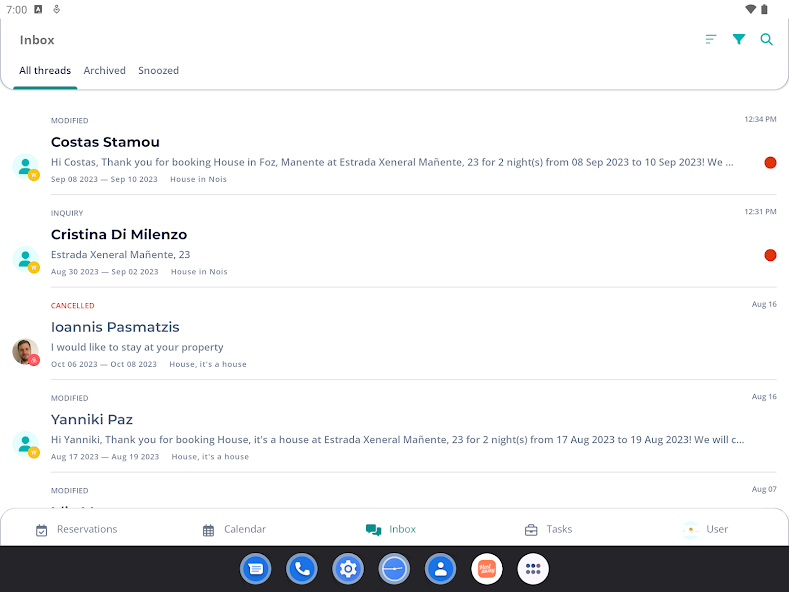Tap Ioannis Pasmatzis profile photo
Viewport: 789px width, 592px height.
tap(26, 352)
